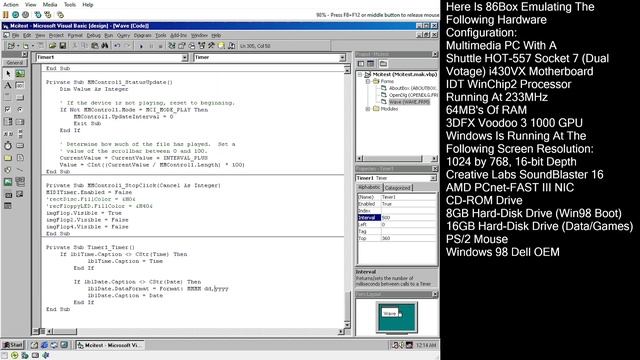Select the CommandButton control in the toolbox
Image resolution: width=640 pixels, height=360 pixels.
20,98
